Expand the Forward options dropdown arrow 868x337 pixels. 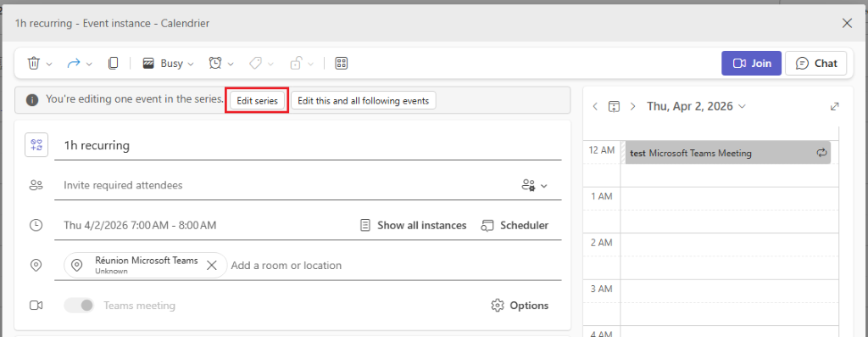pos(89,64)
